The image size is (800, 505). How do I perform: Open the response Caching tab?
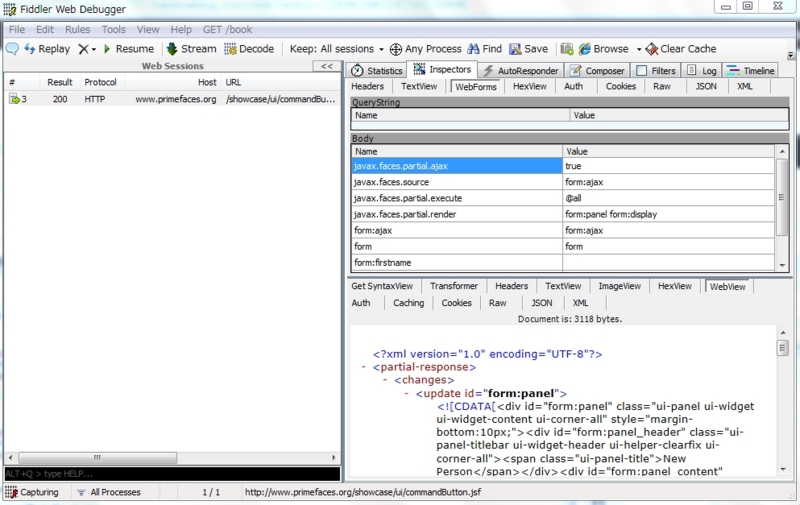click(x=408, y=303)
